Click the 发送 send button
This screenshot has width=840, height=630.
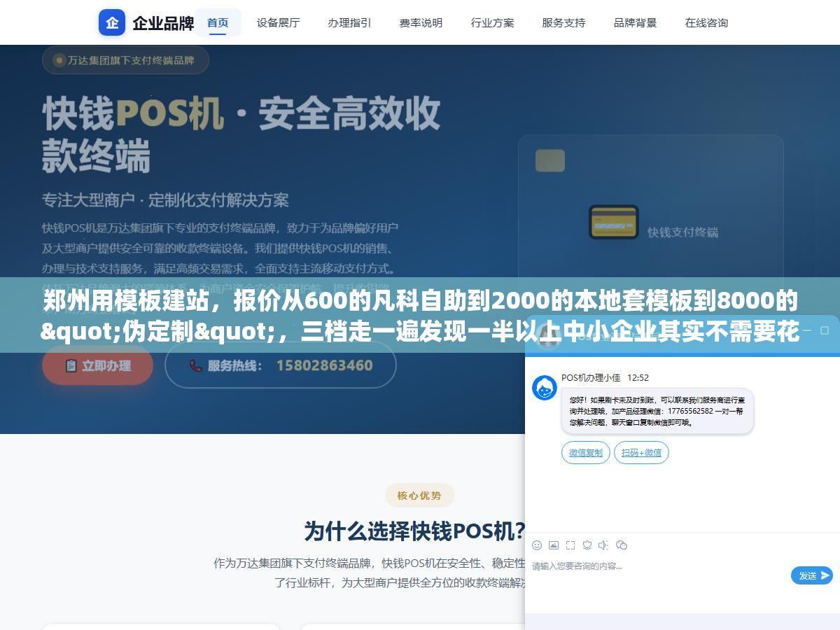tap(812, 575)
